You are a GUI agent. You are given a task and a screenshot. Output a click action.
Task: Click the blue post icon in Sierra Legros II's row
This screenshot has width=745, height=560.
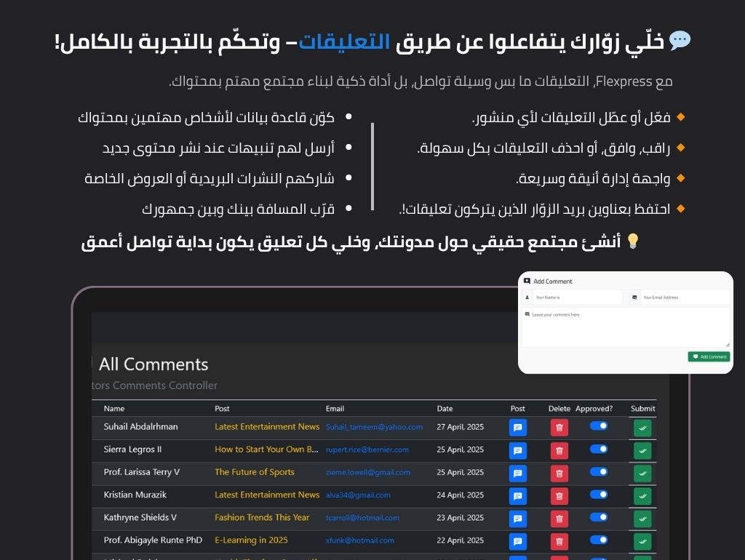(517, 451)
